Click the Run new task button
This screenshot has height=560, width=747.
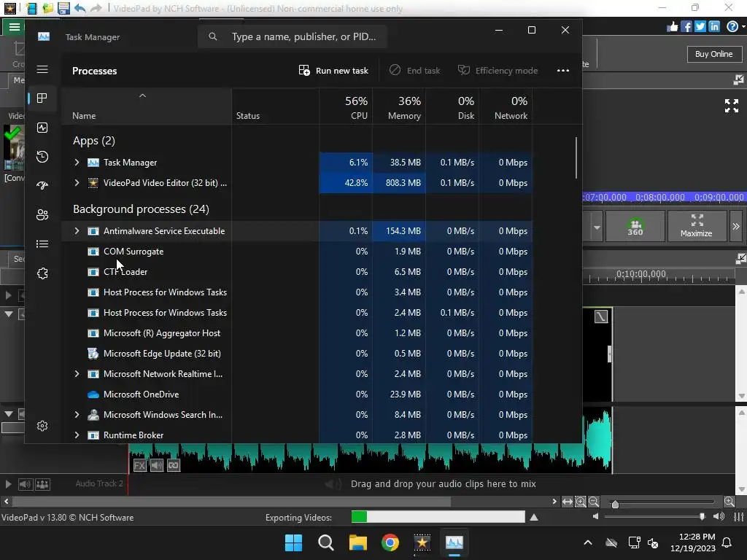pyautogui.click(x=333, y=71)
